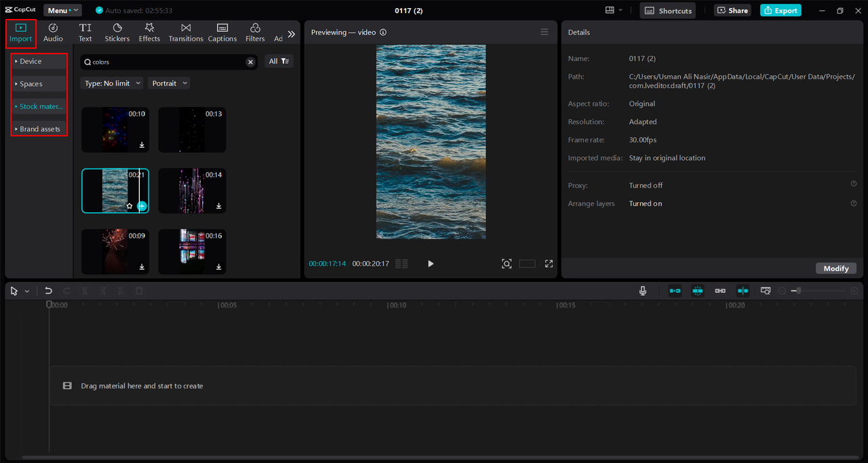
Task: Expand the Stock materials category
Action: [39, 106]
